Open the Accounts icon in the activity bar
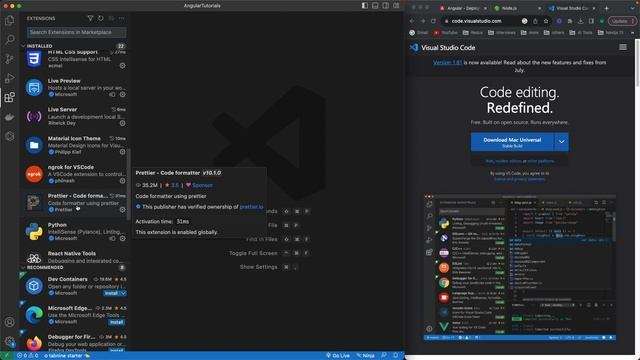640x360 pixels. click(9, 322)
